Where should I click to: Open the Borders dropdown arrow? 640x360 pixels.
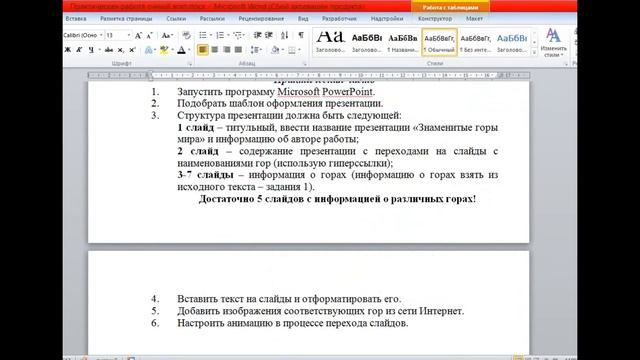(299, 50)
